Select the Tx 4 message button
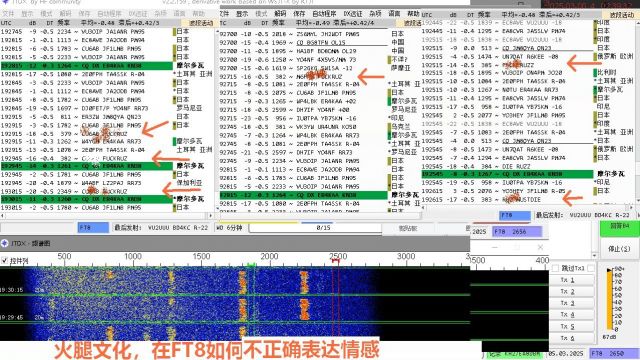The width and height of the screenshot is (640, 360). tap(571, 315)
